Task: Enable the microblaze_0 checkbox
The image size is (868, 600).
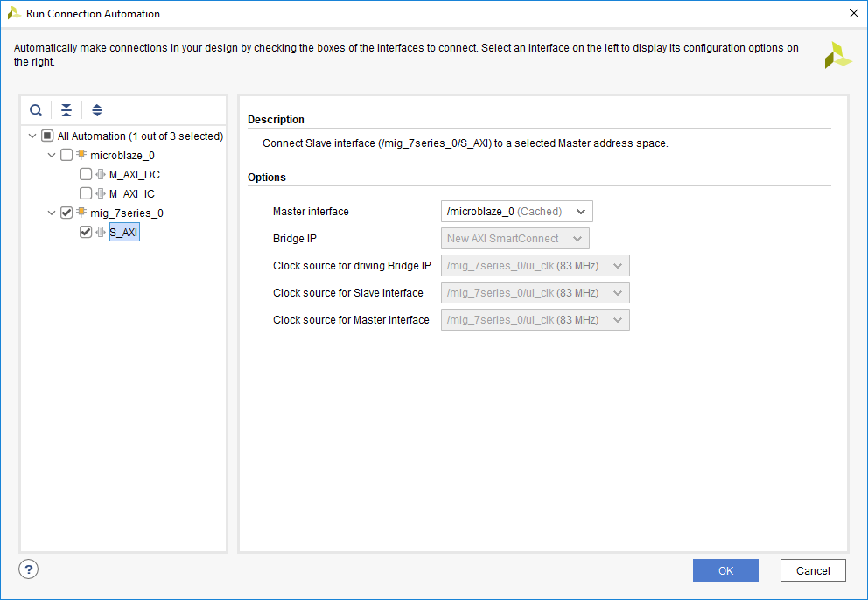Action: pyautogui.click(x=66, y=155)
